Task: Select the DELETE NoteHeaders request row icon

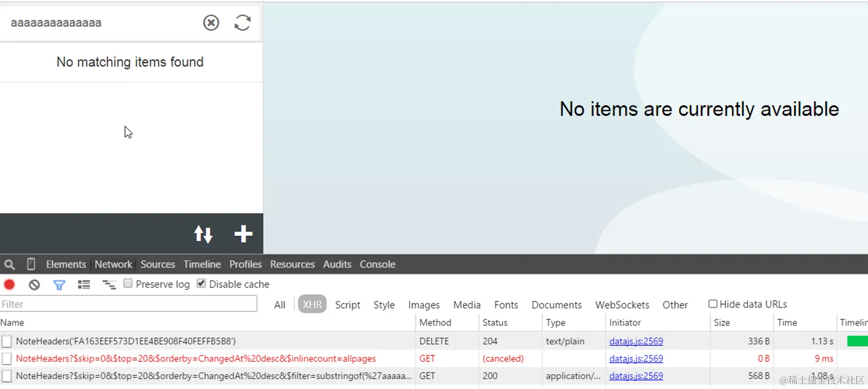Action: [6, 342]
